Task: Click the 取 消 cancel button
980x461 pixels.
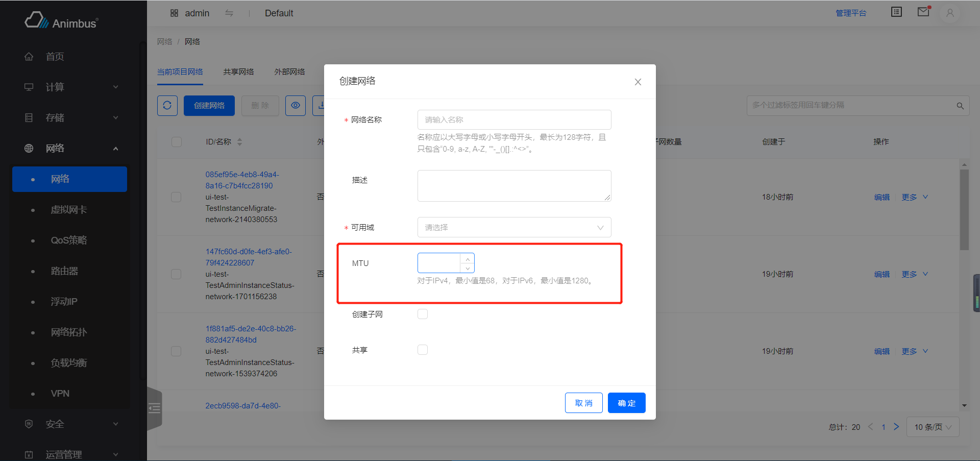Action: click(x=583, y=402)
